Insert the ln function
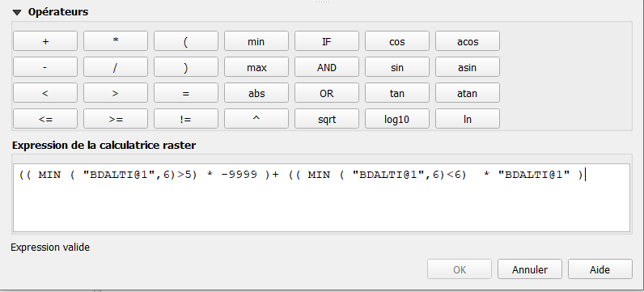 pos(468,119)
